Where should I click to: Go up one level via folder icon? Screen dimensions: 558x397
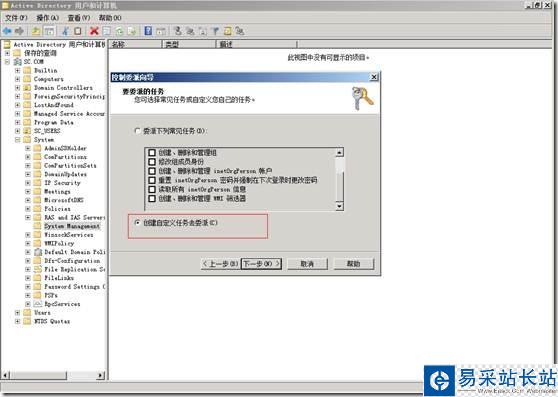click(36, 31)
